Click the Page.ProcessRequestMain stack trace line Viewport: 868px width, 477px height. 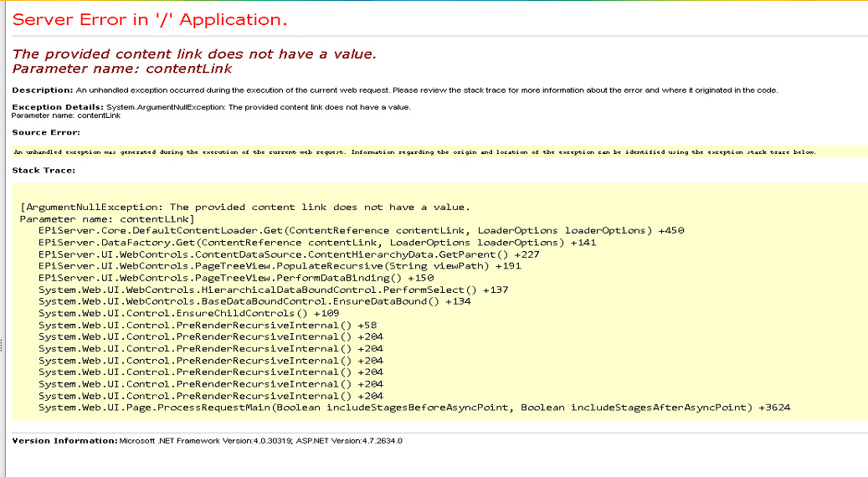pyautogui.click(x=414, y=408)
